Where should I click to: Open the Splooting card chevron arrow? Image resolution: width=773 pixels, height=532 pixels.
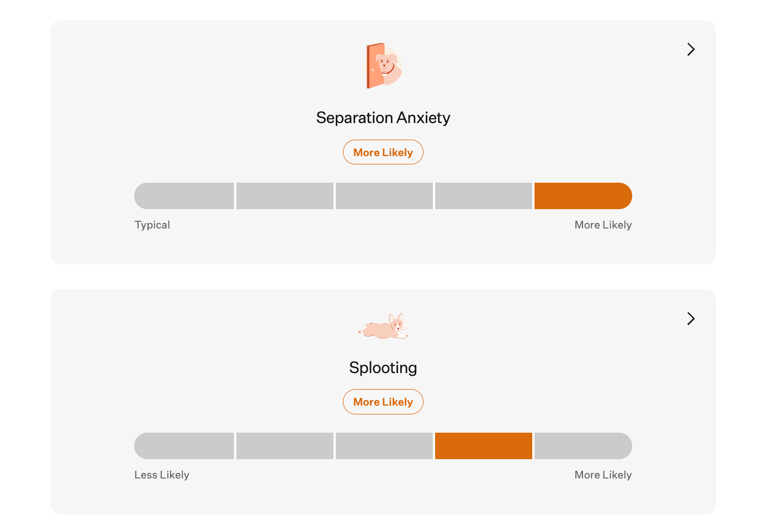[x=691, y=318]
